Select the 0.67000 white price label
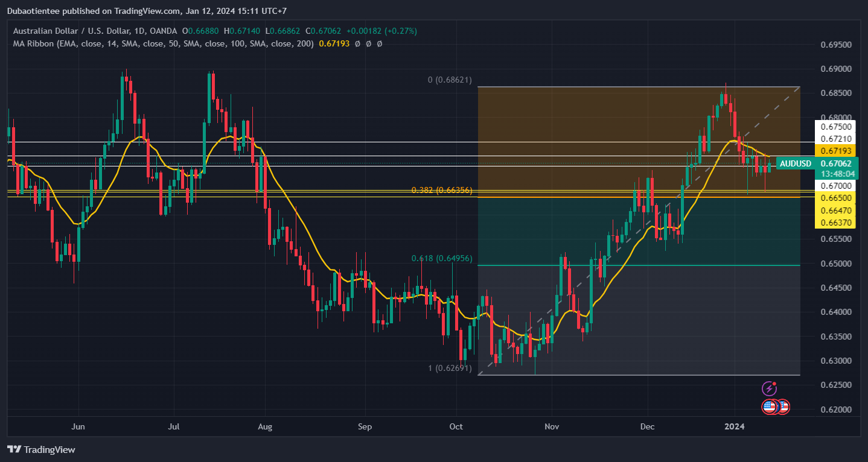 point(835,186)
